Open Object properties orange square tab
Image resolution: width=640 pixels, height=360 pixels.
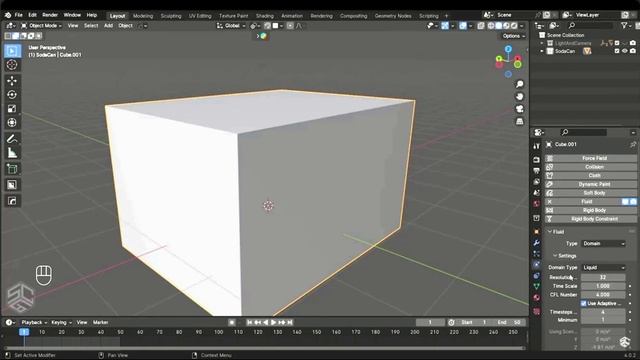536,232
